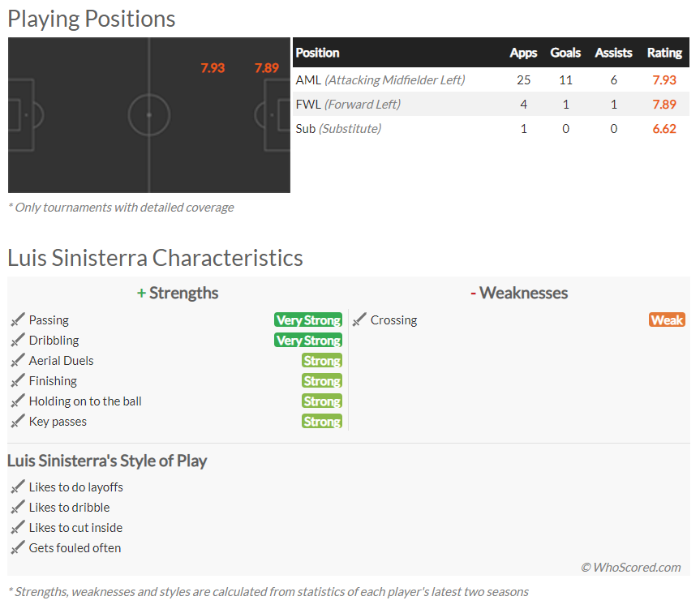Click the sword icon beside Dribbling
Viewport: 700px width, 609px height.
click(18, 340)
